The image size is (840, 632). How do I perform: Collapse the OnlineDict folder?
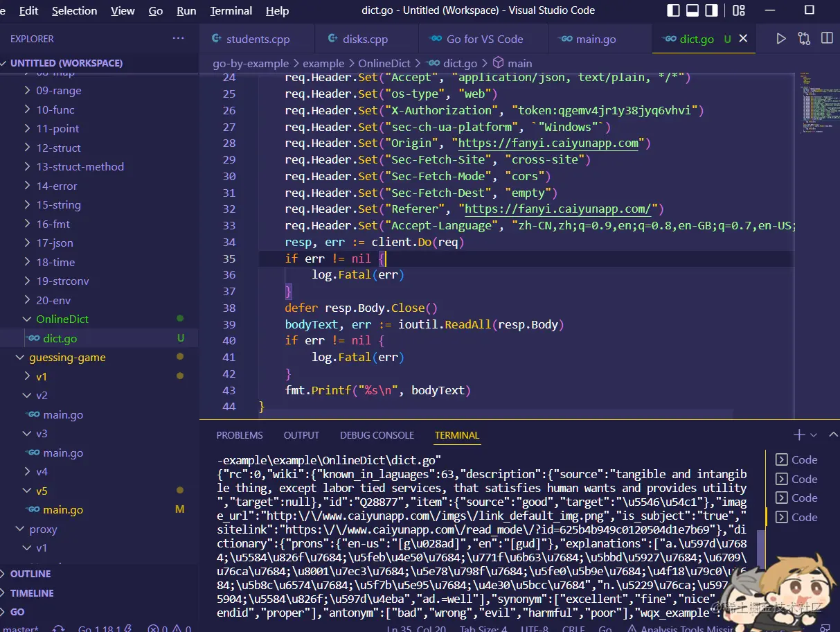tap(99, 319)
